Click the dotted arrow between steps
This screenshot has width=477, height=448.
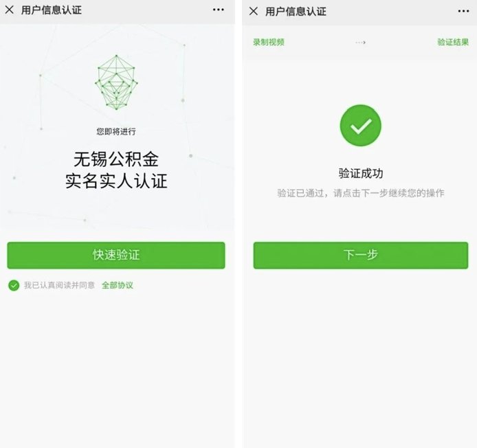click(360, 43)
